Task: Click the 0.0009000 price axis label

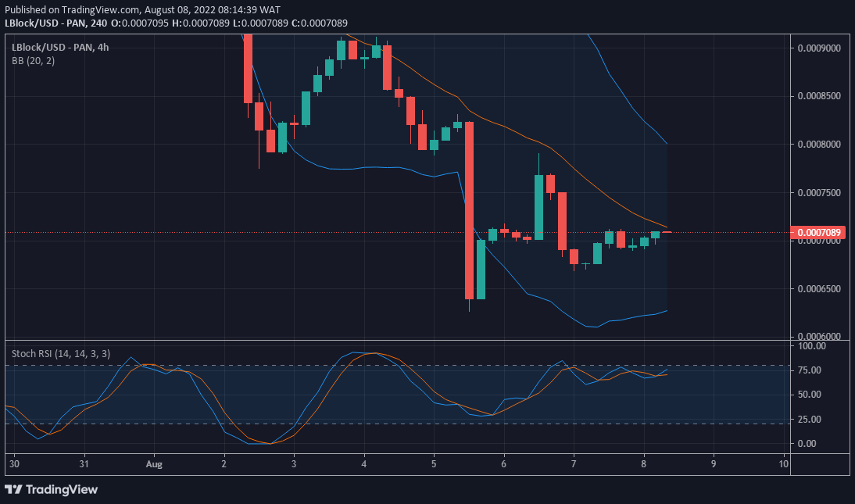Action: point(819,48)
